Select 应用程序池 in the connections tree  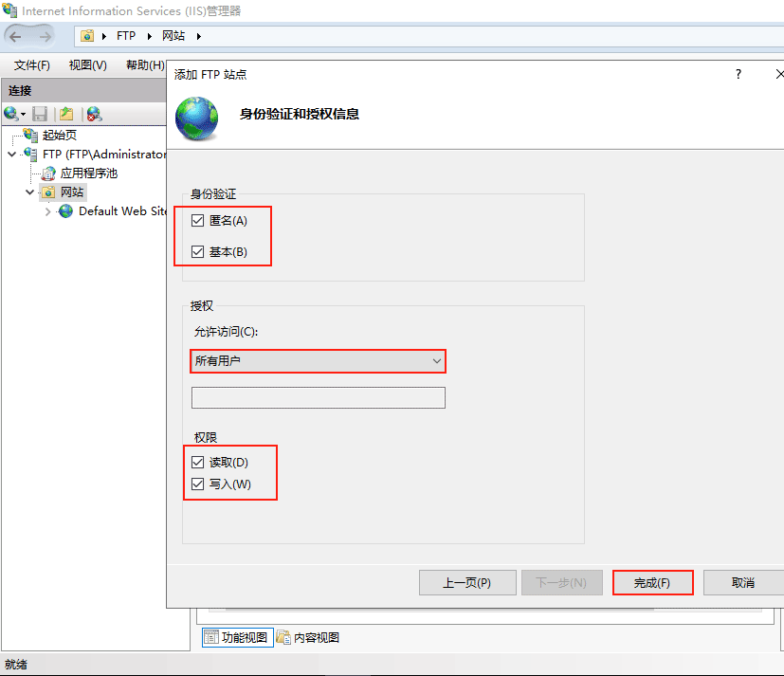click(x=89, y=174)
